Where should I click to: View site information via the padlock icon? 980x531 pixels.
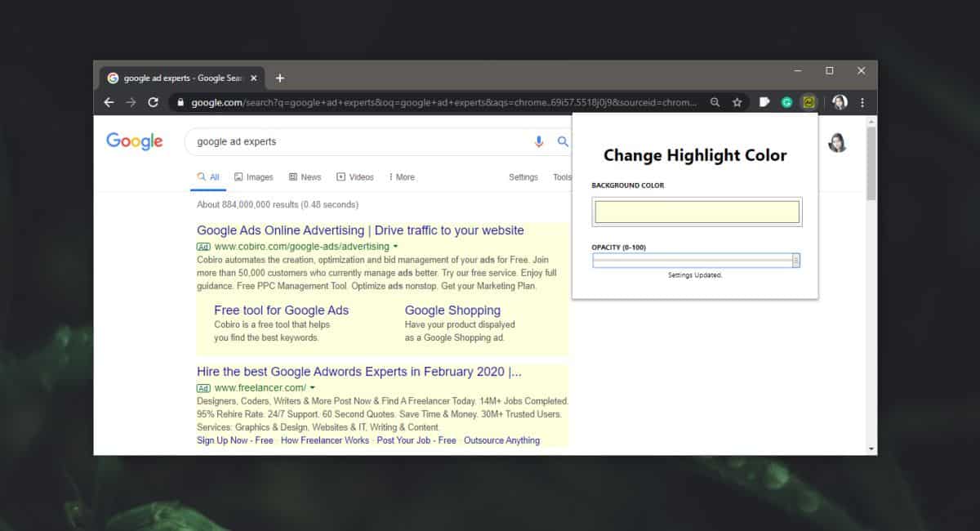[180, 102]
